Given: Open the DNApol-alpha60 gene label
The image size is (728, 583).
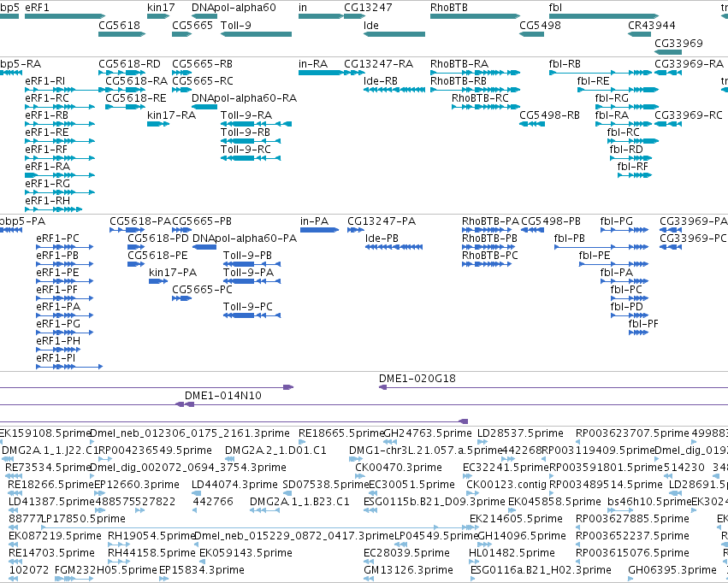Looking at the screenshot, I should coord(234,8).
